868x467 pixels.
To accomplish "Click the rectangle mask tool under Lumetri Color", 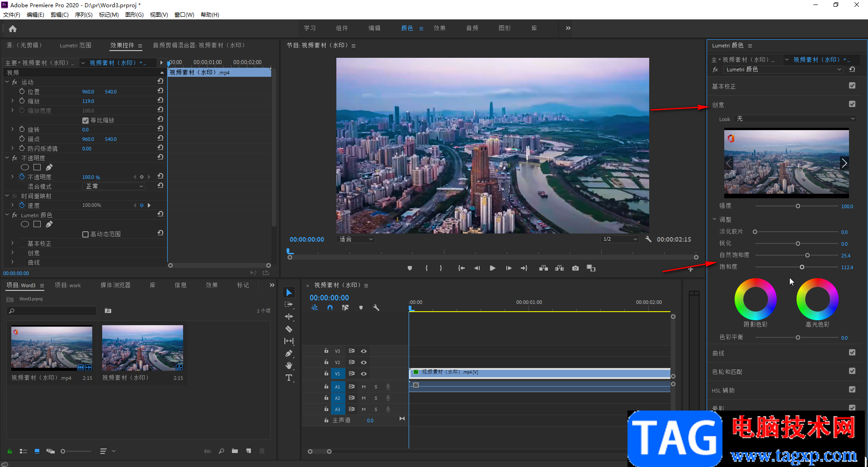I will click(x=37, y=224).
